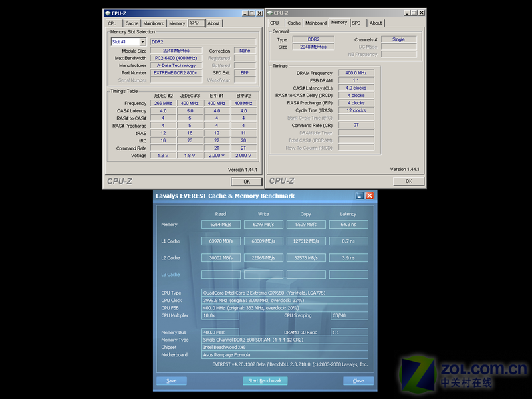This screenshot has height=399, width=532.
Task: Click Channels # value Single
Action: click(x=398, y=39)
